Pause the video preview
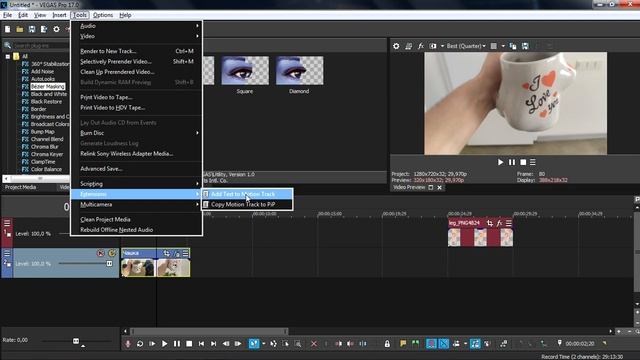640x360 pixels. pyautogui.click(x=512, y=162)
